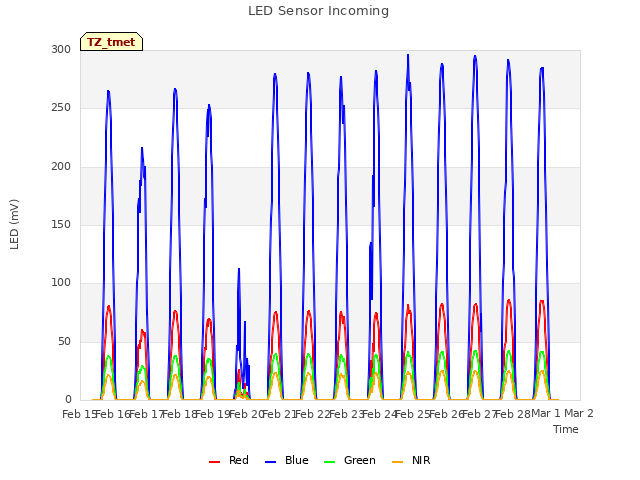Click the 100 y-axis tick label
The height and width of the screenshot is (480, 640).
(x=61, y=282)
